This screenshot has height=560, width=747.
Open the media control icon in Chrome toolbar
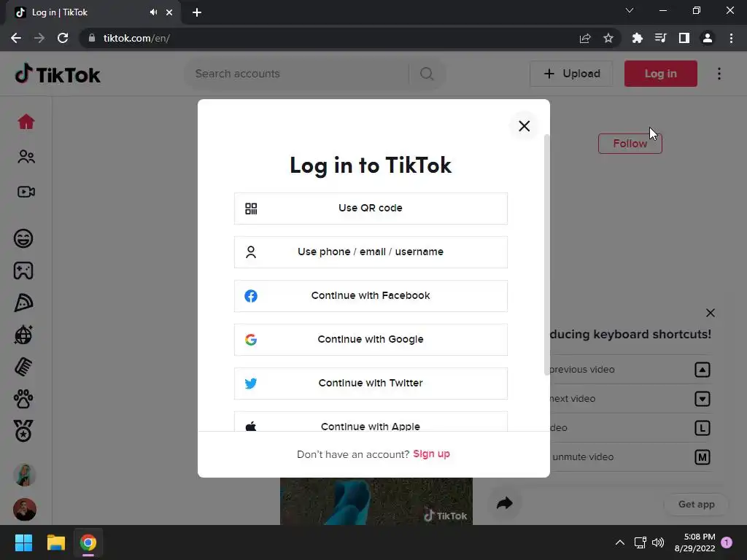tap(660, 38)
